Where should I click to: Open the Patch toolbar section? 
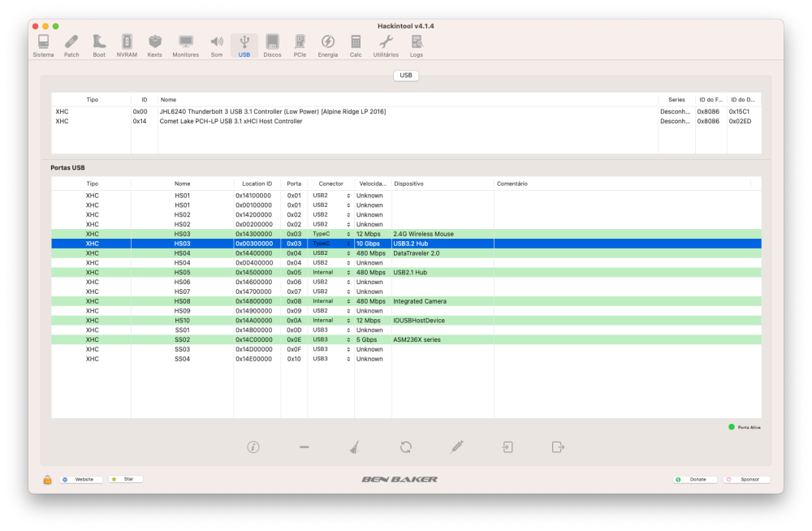(x=71, y=45)
